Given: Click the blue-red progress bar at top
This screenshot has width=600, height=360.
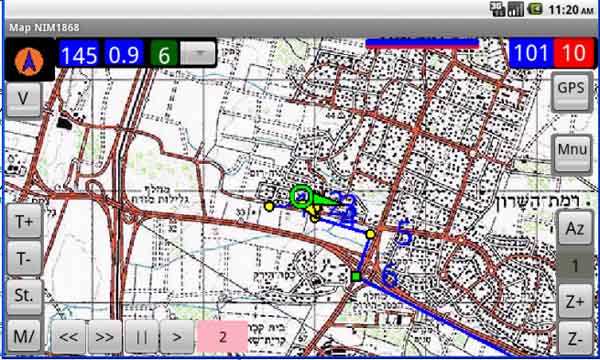Looking at the screenshot, I should click(422, 43).
